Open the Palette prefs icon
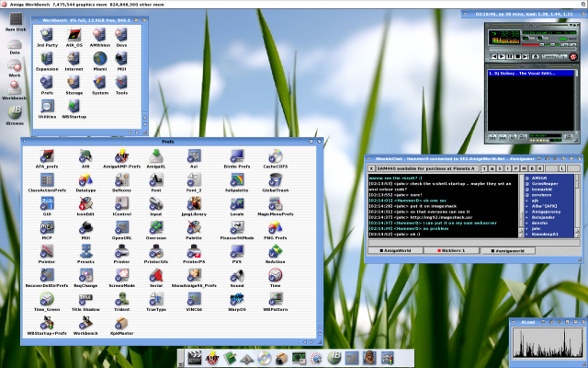The height and width of the screenshot is (368, 588). click(x=195, y=224)
